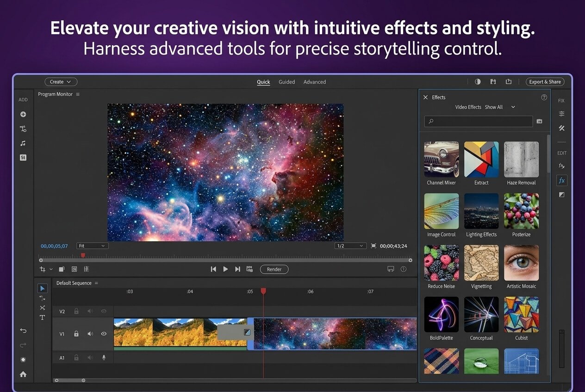
Task: Switch to the Guided editing tab
Action: click(286, 82)
